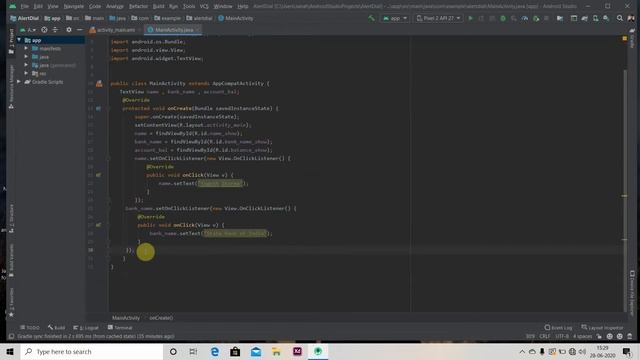The height and width of the screenshot is (360, 640).
Task: Open the Windows Start menu
Action: click(10, 351)
